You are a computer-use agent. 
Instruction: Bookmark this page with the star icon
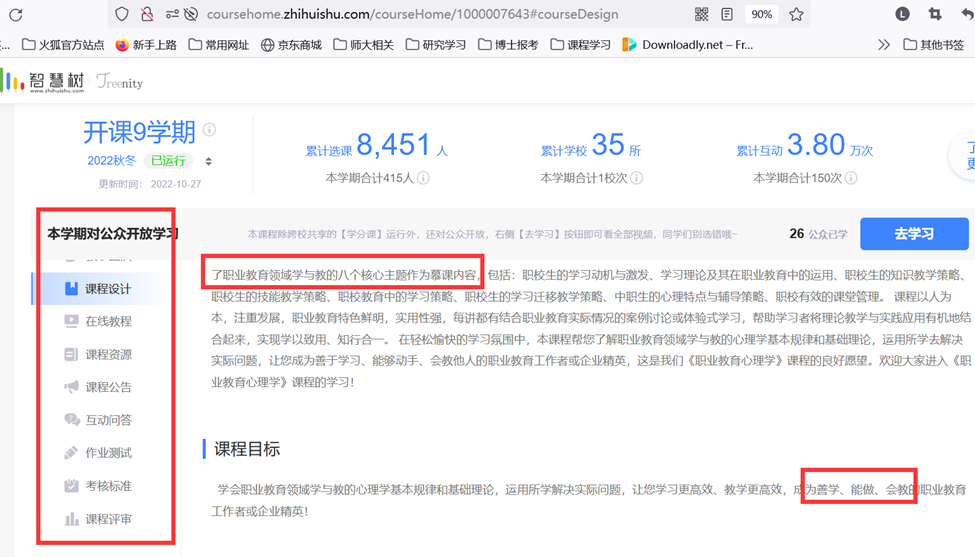pos(796,14)
